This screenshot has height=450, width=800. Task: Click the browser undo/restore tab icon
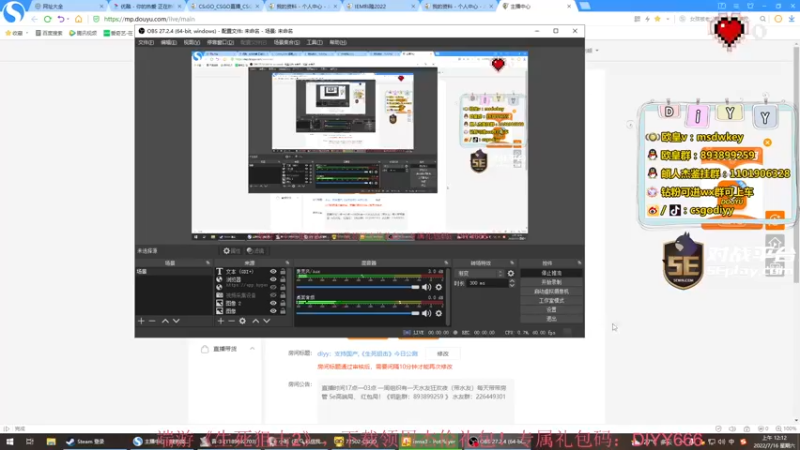[61, 19]
